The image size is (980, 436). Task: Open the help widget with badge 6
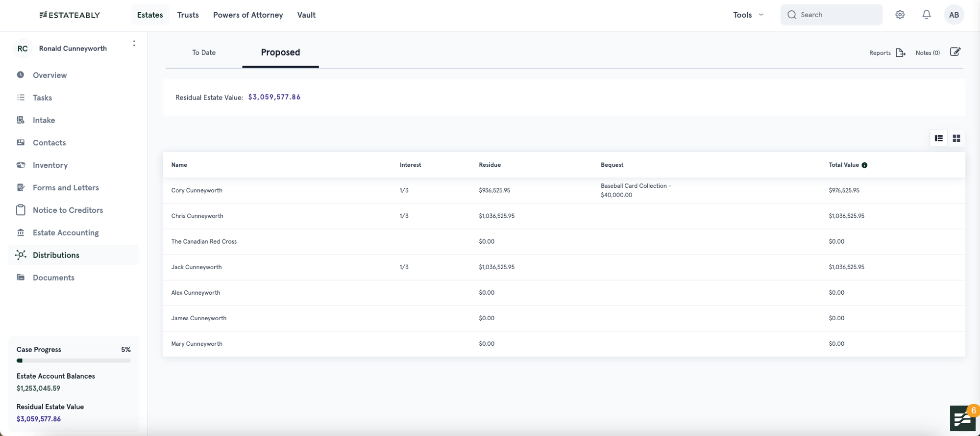tap(963, 418)
